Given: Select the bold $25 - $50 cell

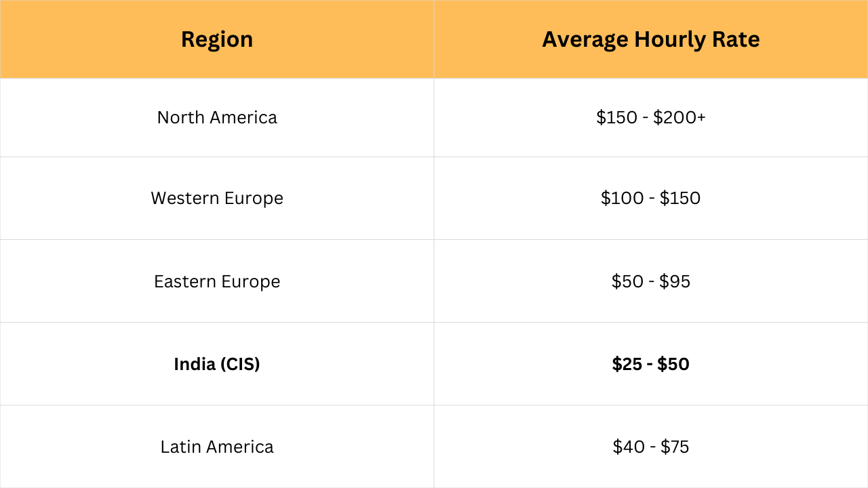Looking at the screenshot, I should tap(651, 364).
